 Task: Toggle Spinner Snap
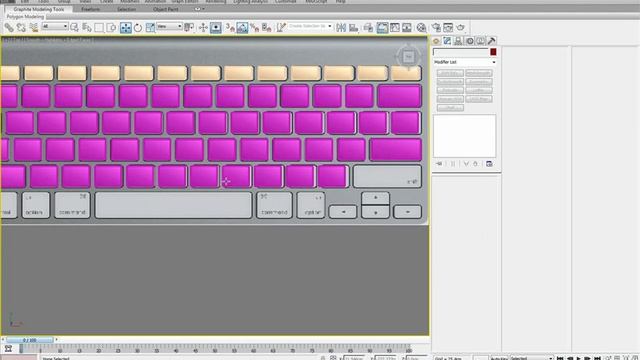267,28
